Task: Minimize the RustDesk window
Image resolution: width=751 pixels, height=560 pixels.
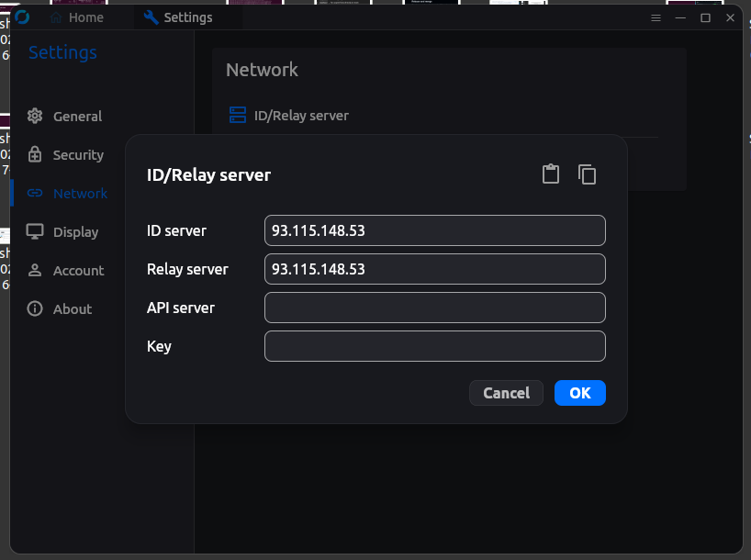Action: 681,17
